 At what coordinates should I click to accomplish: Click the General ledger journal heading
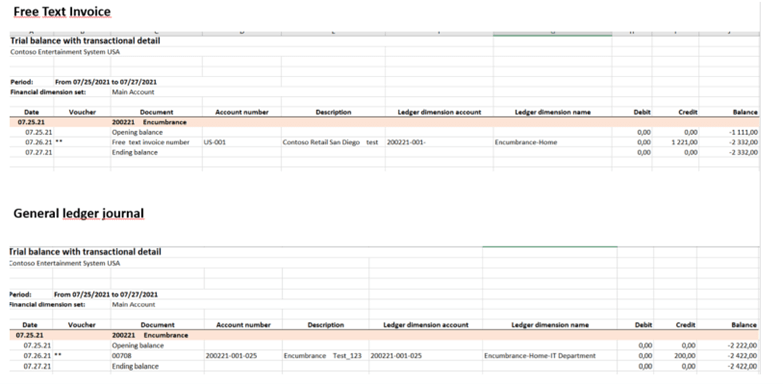tap(78, 213)
